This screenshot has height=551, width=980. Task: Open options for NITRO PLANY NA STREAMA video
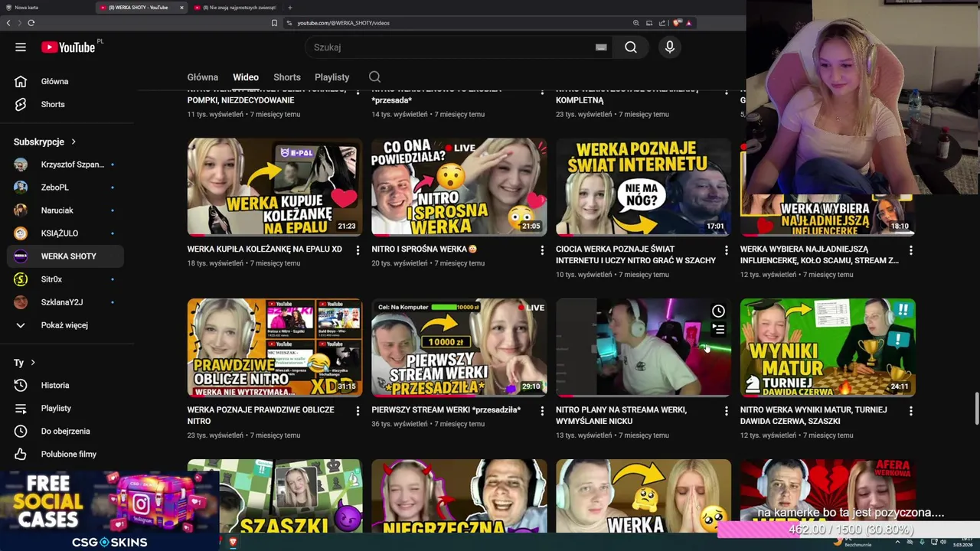pos(727,411)
